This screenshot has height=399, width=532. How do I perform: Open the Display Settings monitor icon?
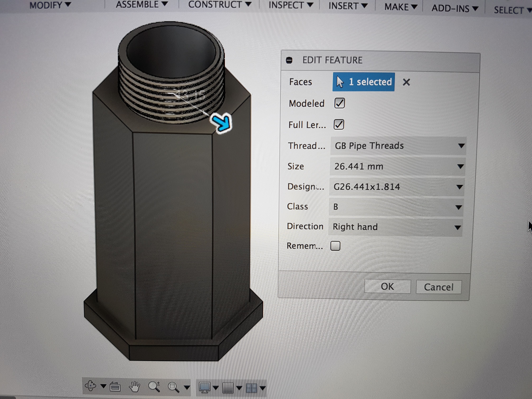click(205, 387)
